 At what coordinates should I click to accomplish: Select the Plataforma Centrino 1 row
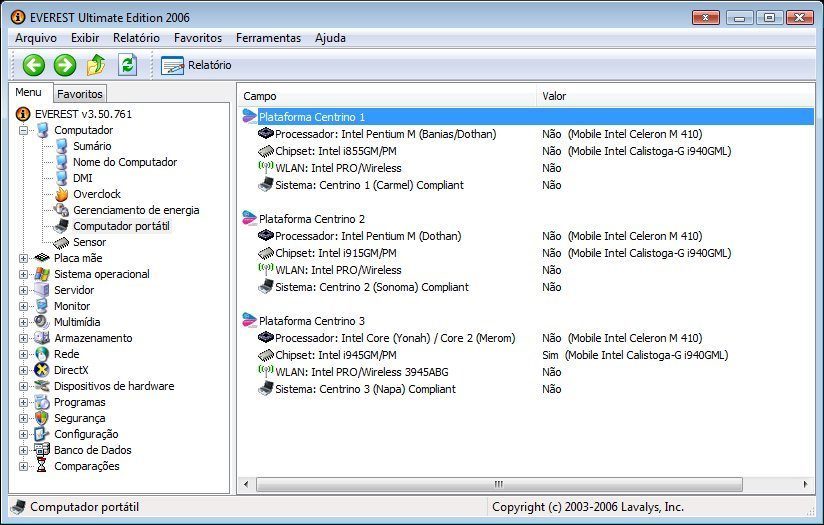pos(527,117)
